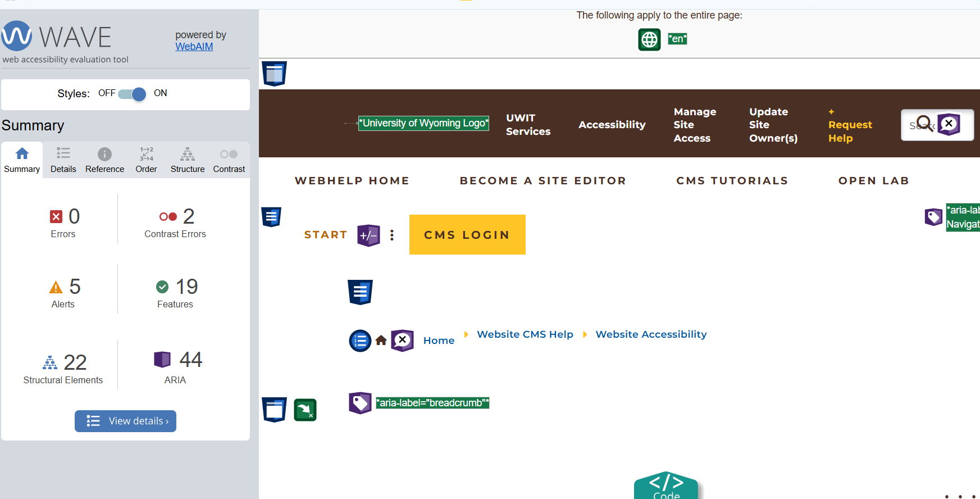Open the Reference tab

(x=104, y=160)
